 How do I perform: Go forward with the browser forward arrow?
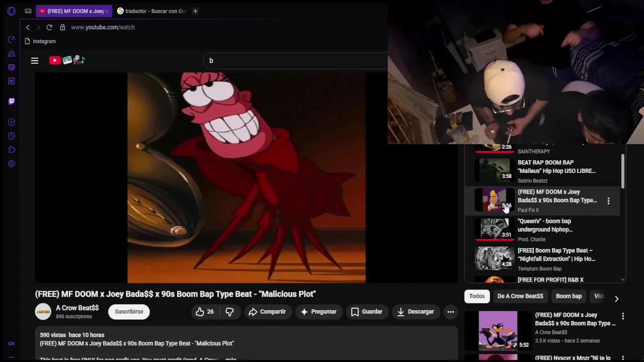coord(38,27)
